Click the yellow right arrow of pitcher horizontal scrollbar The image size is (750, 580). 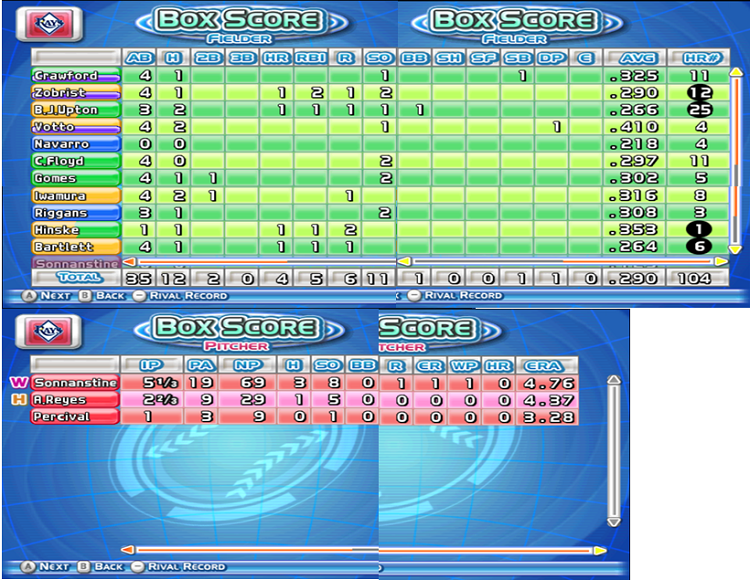[x=600, y=550]
